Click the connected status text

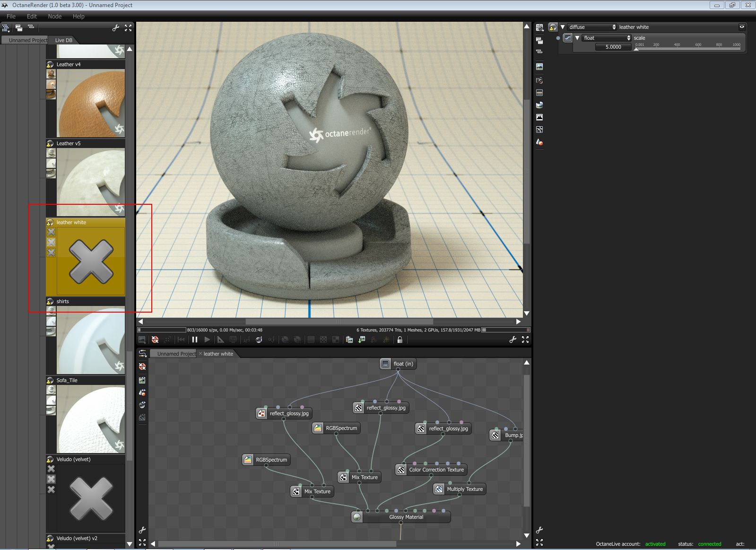pos(710,544)
